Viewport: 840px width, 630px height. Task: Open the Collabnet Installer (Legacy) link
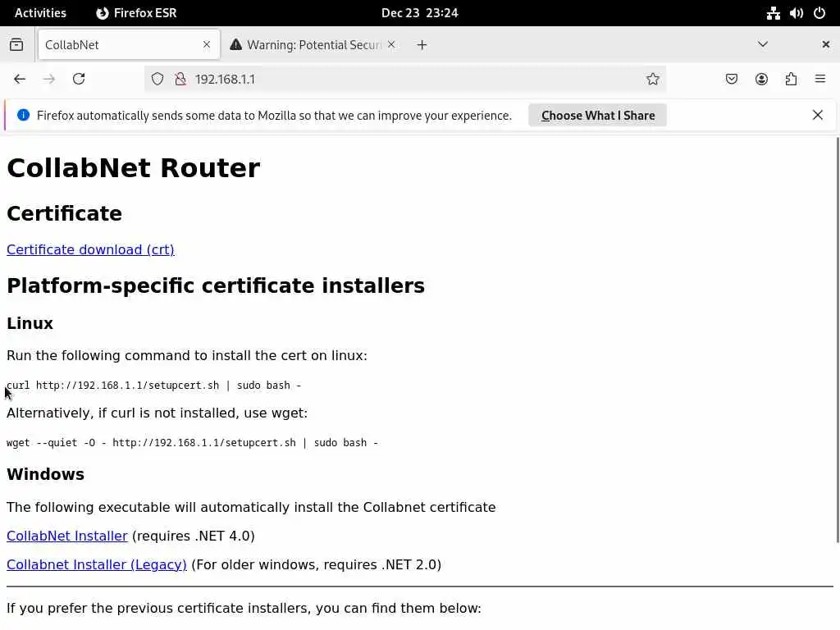[97, 564]
